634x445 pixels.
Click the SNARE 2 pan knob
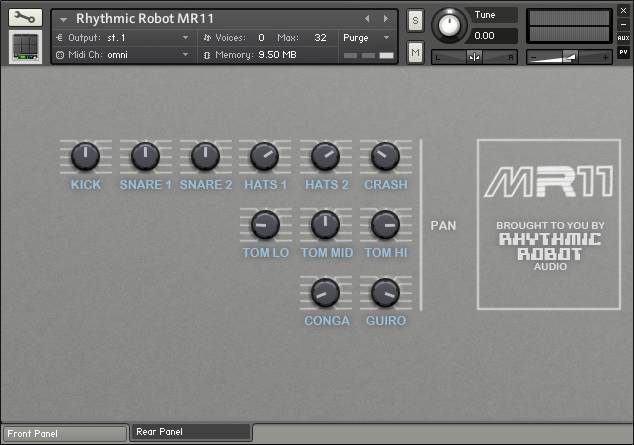205,156
